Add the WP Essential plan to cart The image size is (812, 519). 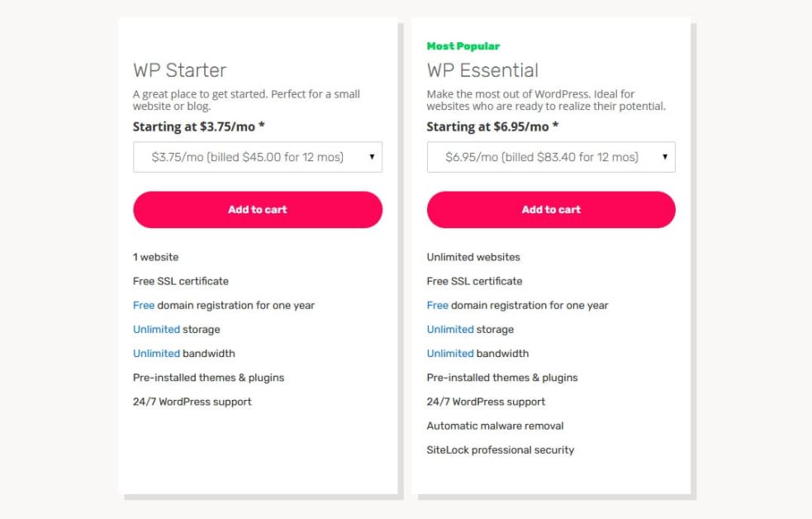click(550, 209)
